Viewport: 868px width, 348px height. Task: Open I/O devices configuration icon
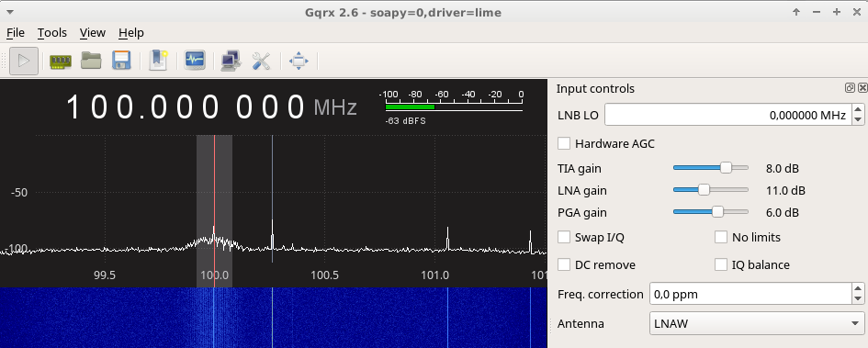coord(61,61)
